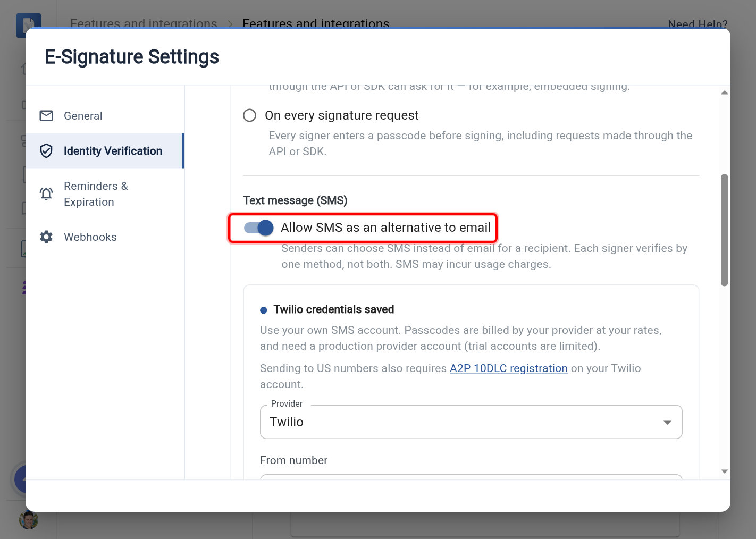
Task: Click the Need Help? link behind the dialog
Action: pos(698,24)
